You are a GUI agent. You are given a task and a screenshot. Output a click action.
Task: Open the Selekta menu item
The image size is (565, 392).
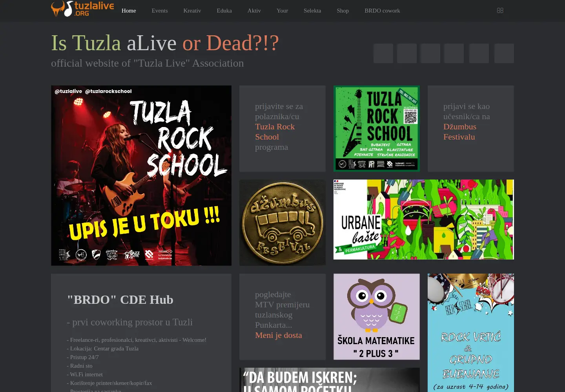click(x=312, y=11)
